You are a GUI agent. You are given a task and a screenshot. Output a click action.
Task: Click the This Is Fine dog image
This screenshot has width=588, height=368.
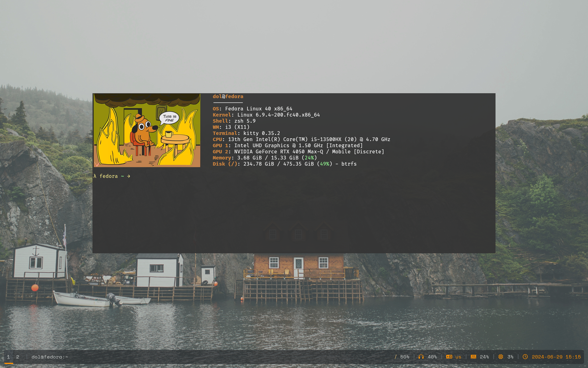point(147,130)
